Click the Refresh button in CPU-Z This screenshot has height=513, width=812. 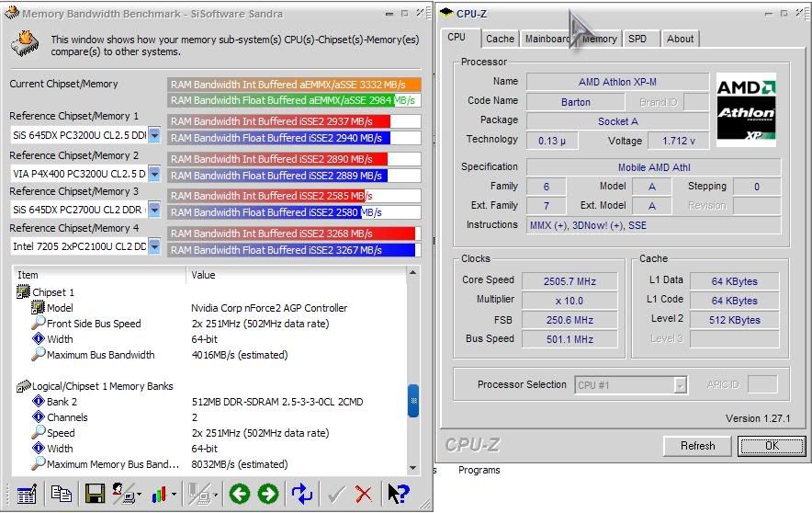[x=697, y=446]
